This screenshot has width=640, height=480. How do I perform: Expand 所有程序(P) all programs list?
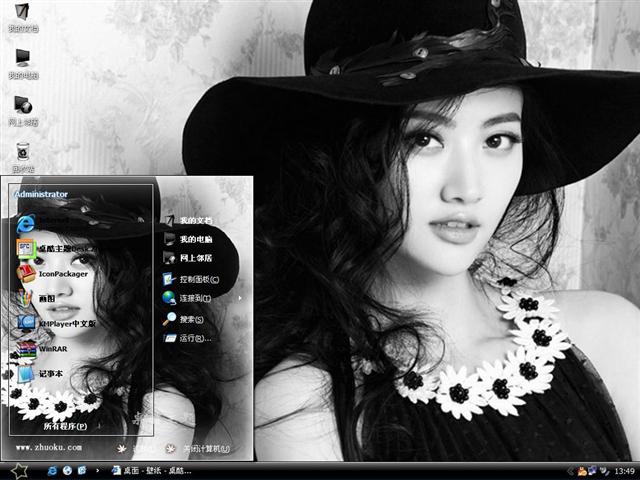(65, 426)
